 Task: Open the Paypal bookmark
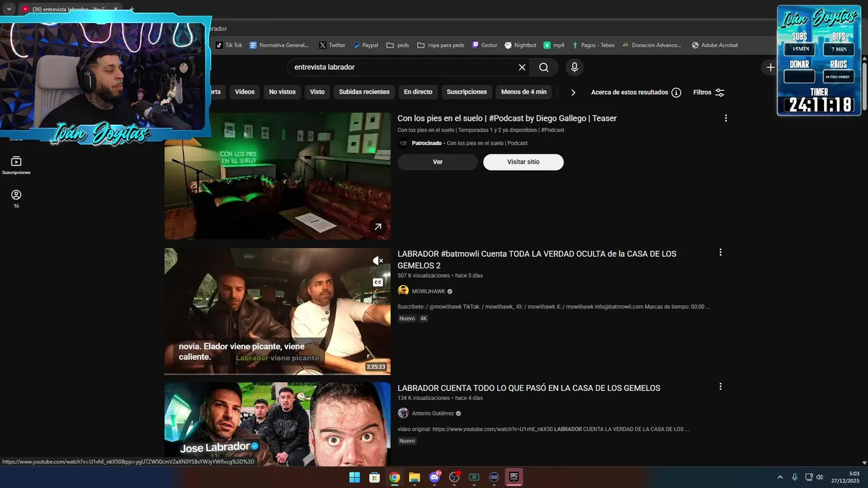(366, 45)
